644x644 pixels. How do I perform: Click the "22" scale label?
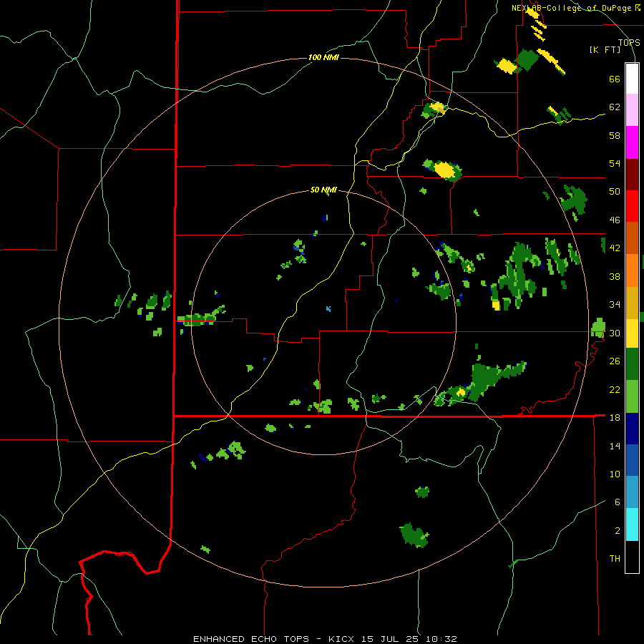coord(615,389)
